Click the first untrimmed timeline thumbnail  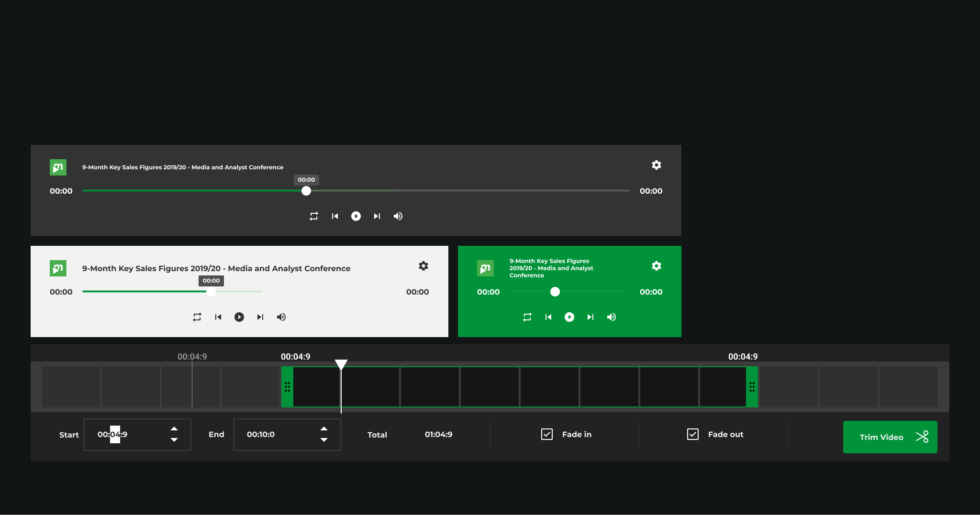pos(71,387)
